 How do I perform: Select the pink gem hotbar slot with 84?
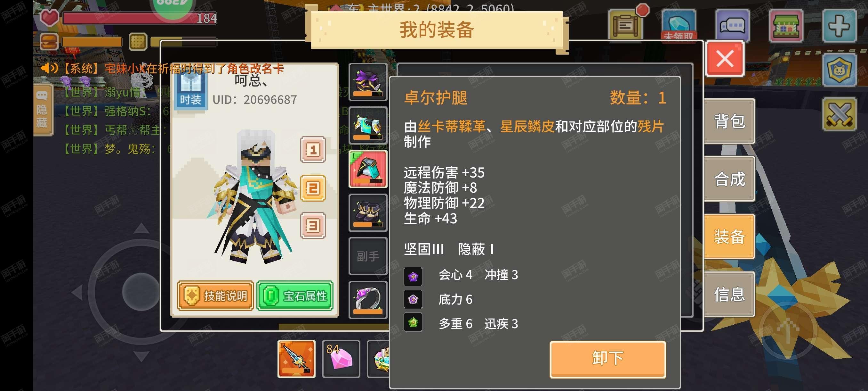tap(341, 358)
